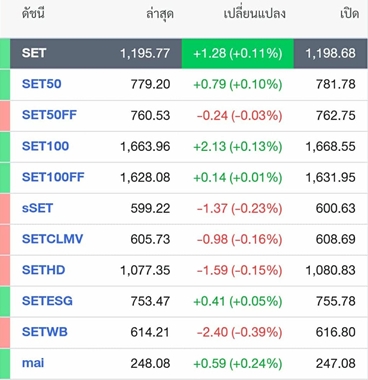The width and height of the screenshot is (368, 380).
Task: Click the เปลี่ยนแปลง column header
Action: 255,14
